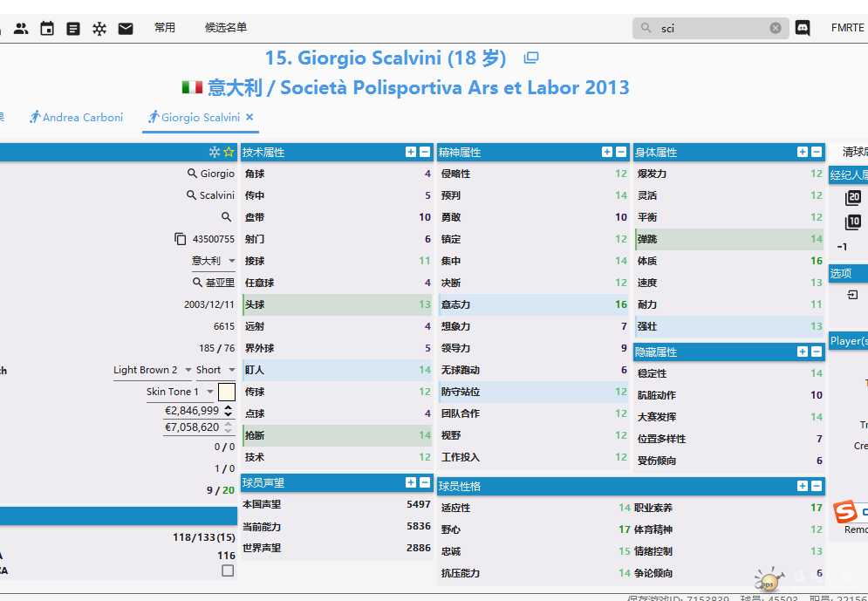Click the 盯人 attribute row
The image size is (868, 601).
(x=338, y=370)
